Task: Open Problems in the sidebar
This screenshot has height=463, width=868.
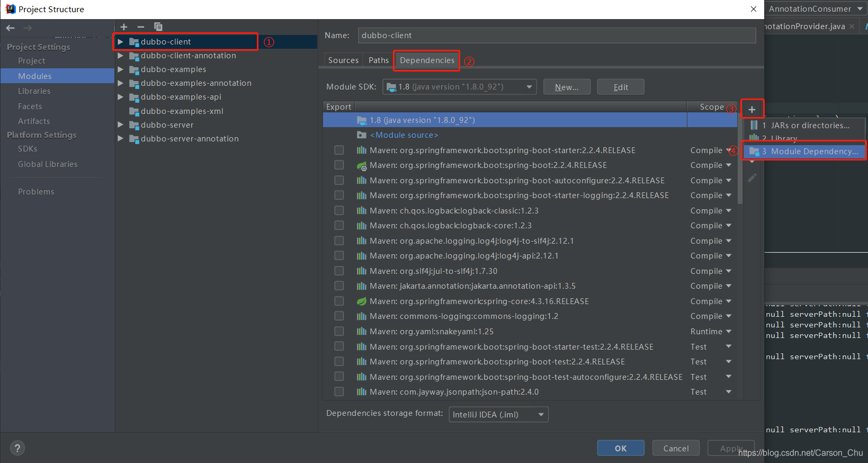Action: 36,192
